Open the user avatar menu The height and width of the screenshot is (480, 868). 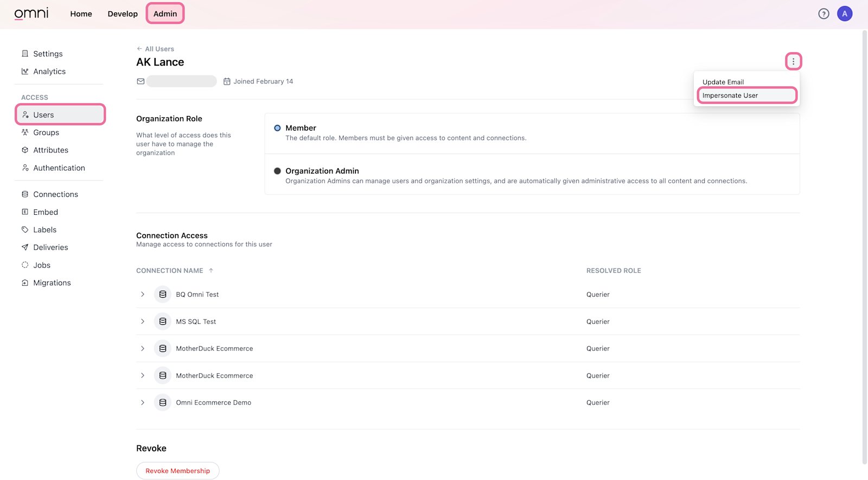pyautogui.click(x=844, y=14)
